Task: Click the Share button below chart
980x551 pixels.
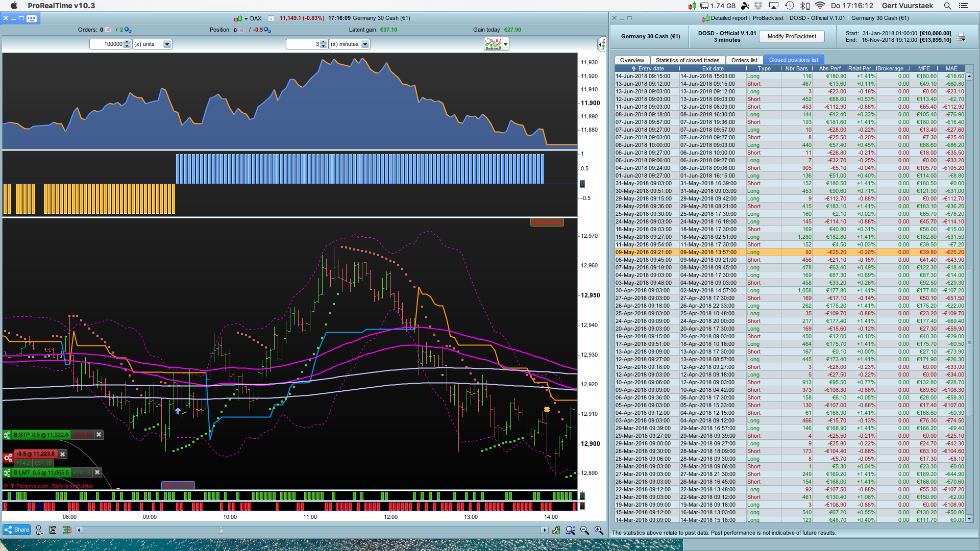Action: click(16, 530)
